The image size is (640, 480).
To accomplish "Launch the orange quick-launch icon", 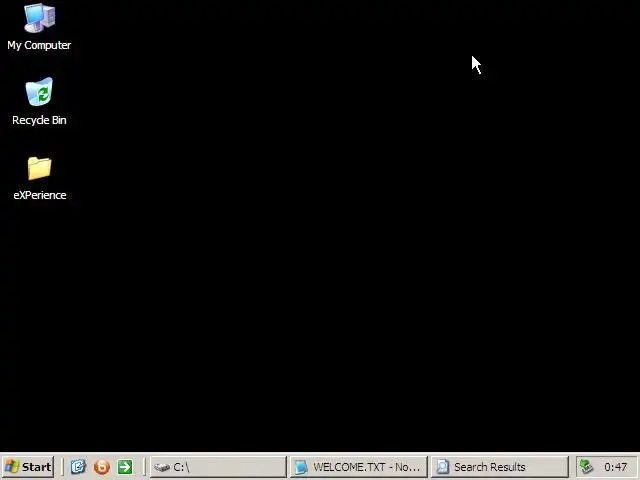I will pos(102,467).
